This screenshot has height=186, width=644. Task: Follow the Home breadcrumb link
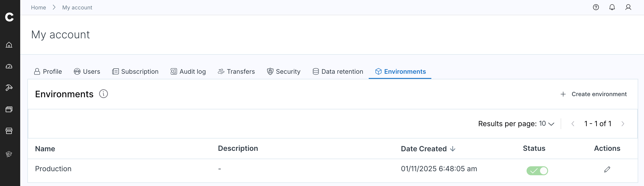38,7
